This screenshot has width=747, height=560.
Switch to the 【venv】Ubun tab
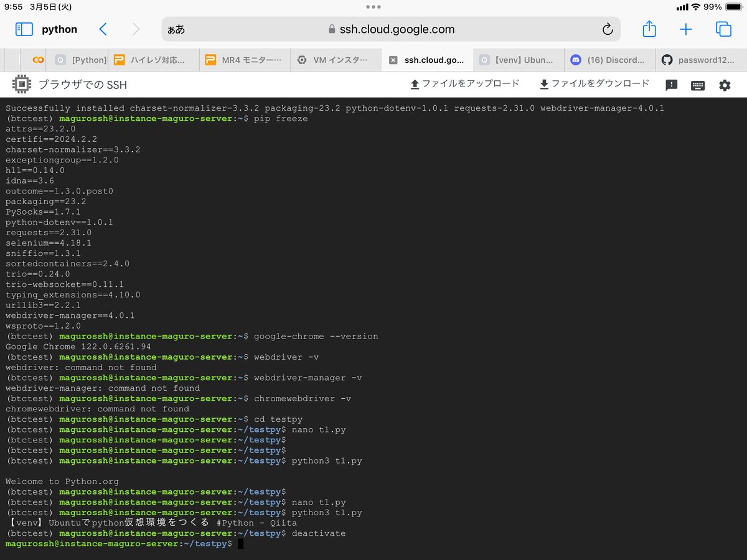[x=518, y=60]
